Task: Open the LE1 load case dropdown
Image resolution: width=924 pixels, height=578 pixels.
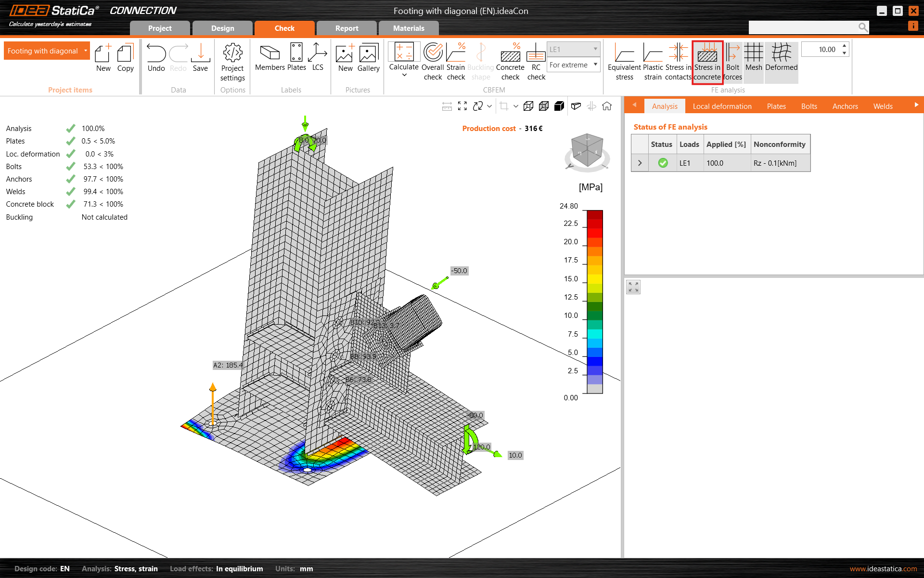Action: 573,49
